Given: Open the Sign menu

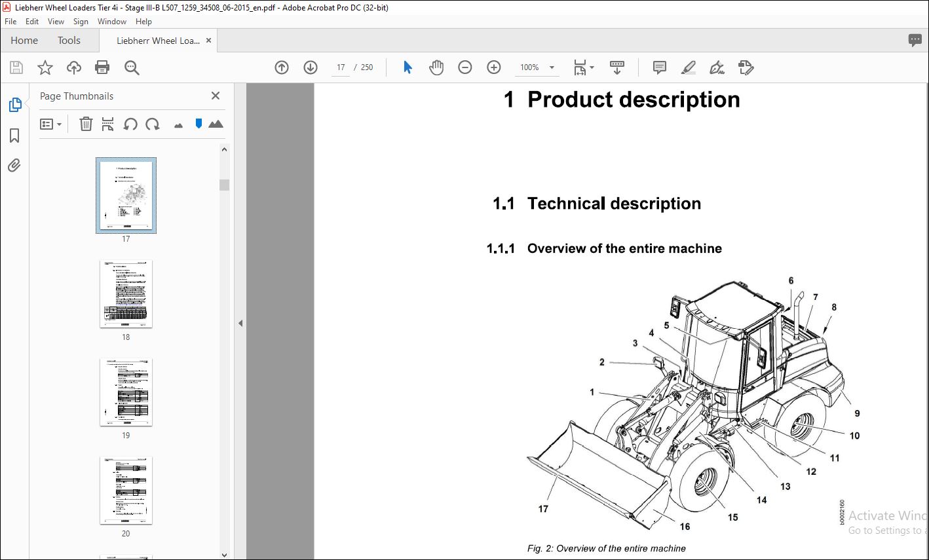Looking at the screenshot, I should click(81, 22).
